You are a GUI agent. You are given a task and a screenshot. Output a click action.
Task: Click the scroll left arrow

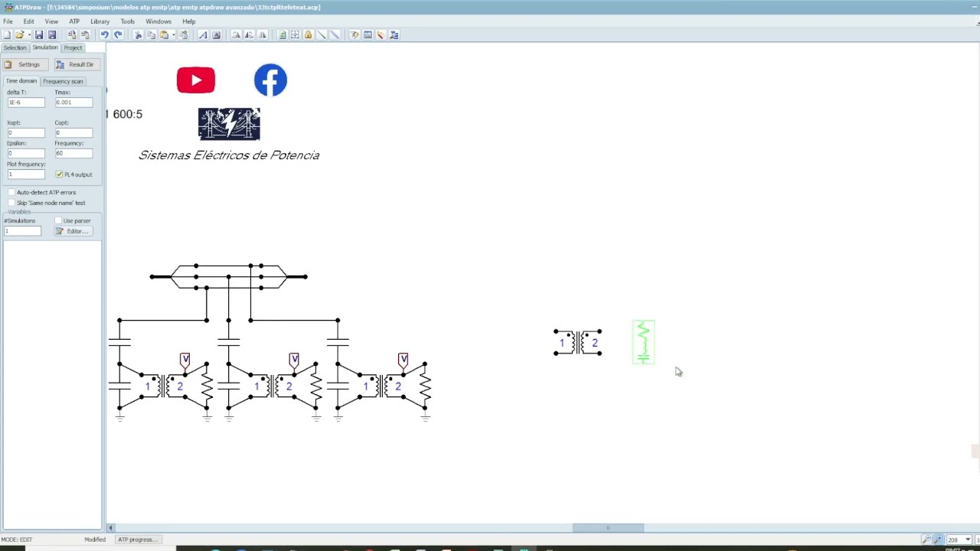point(110,527)
